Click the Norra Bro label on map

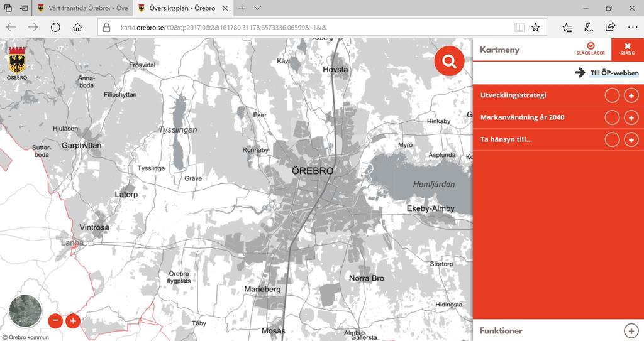[x=367, y=278]
